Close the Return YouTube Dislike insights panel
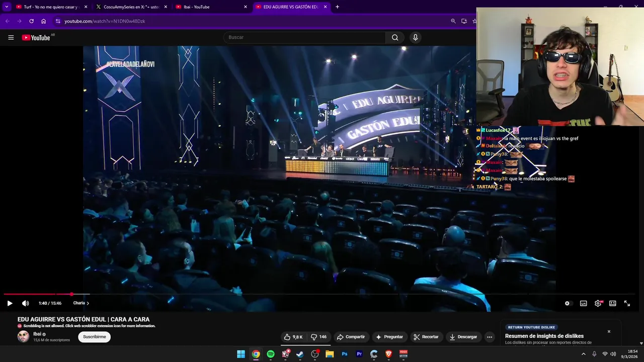This screenshot has height=362, width=644. (609, 331)
